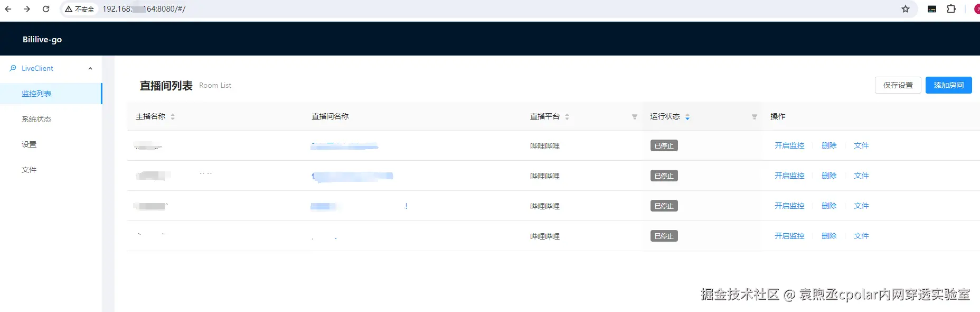Open the first row's room name link
980x312 pixels.
(344, 146)
